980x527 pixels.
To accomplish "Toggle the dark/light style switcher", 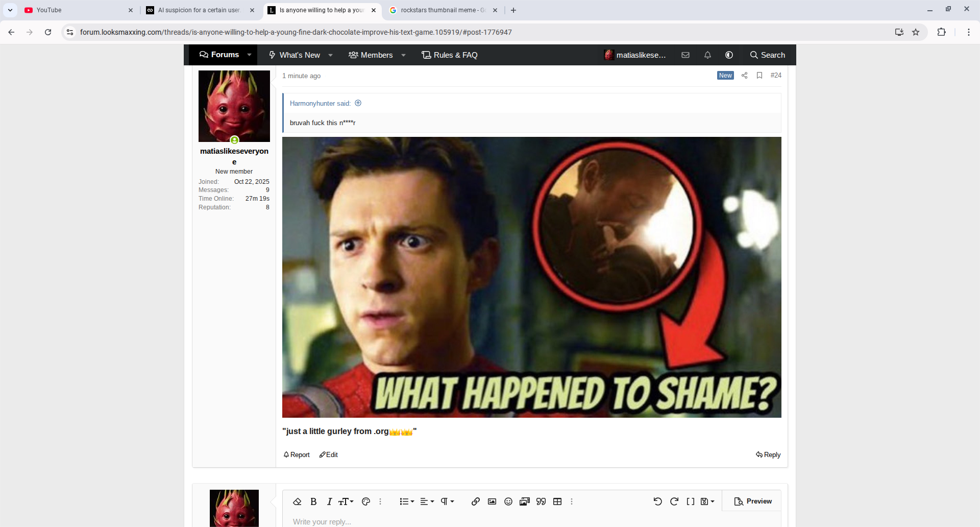I will pos(729,55).
